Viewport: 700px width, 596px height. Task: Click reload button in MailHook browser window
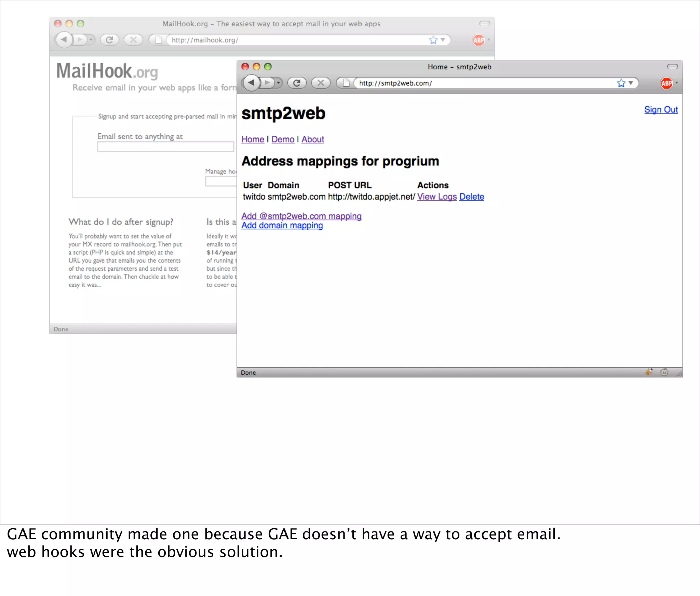point(109,40)
